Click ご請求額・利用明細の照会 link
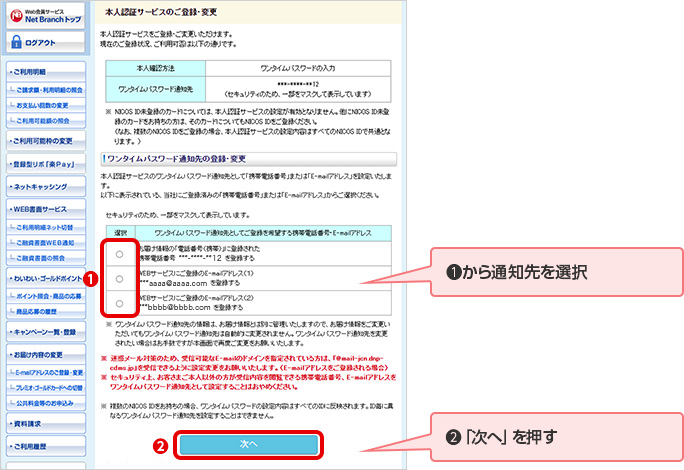This screenshot has width=684, height=470. tap(52, 91)
